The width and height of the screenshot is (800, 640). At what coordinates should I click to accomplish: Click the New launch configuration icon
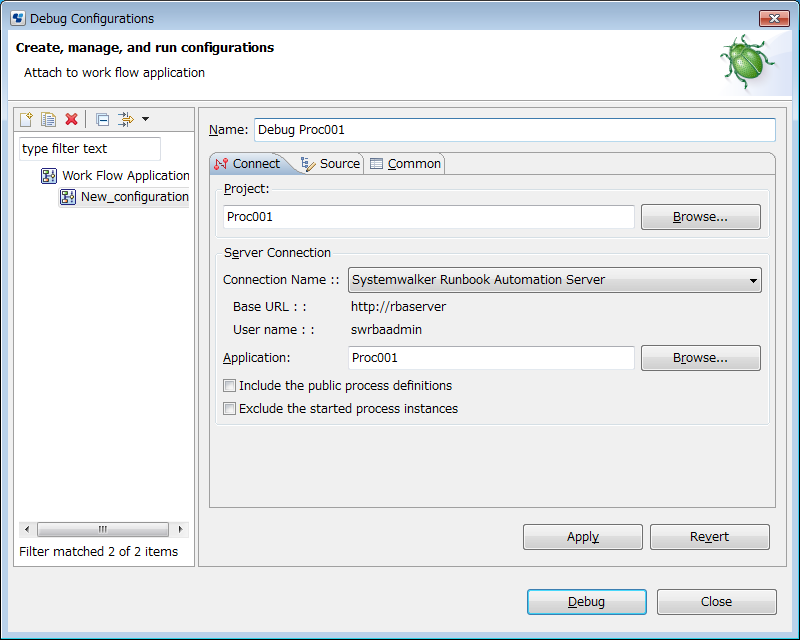[26, 119]
